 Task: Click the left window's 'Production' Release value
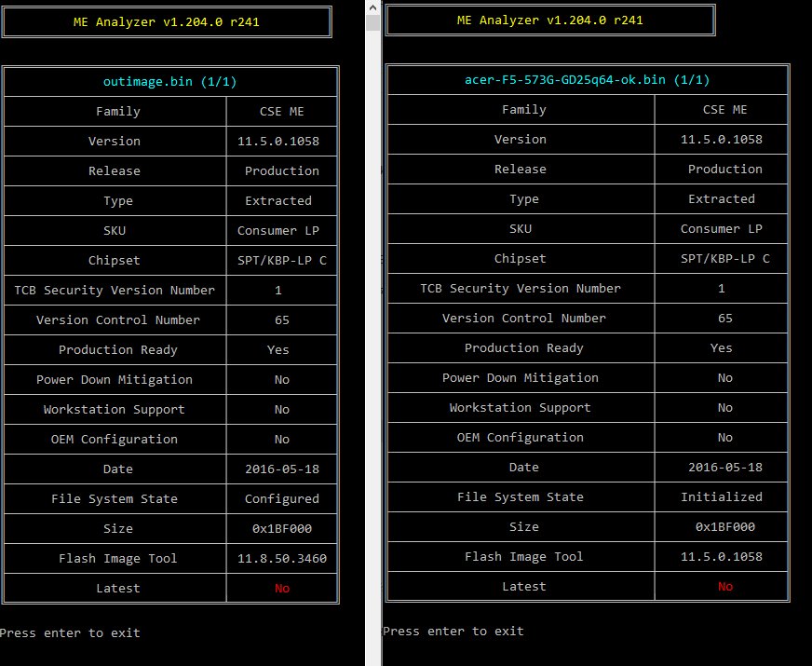[282, 170]
